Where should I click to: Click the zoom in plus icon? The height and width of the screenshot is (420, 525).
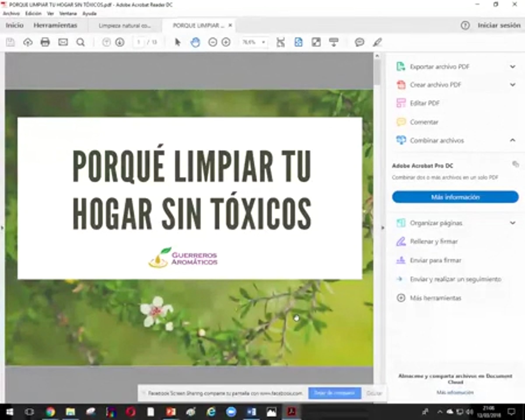[x=226, y=42]
